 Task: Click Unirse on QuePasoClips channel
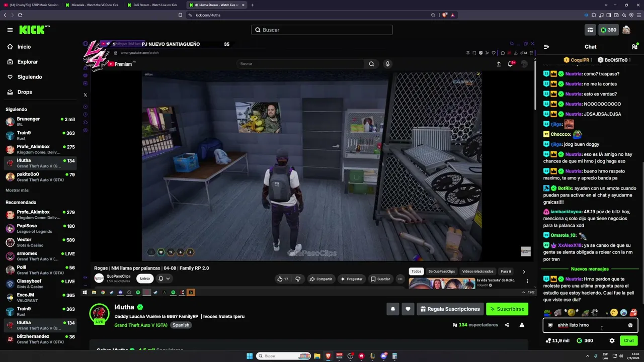145,279
